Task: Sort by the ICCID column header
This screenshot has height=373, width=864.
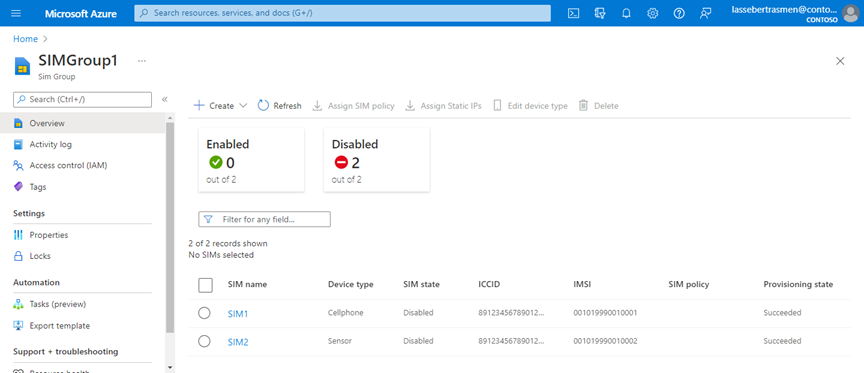Action: tap(489, 284)
